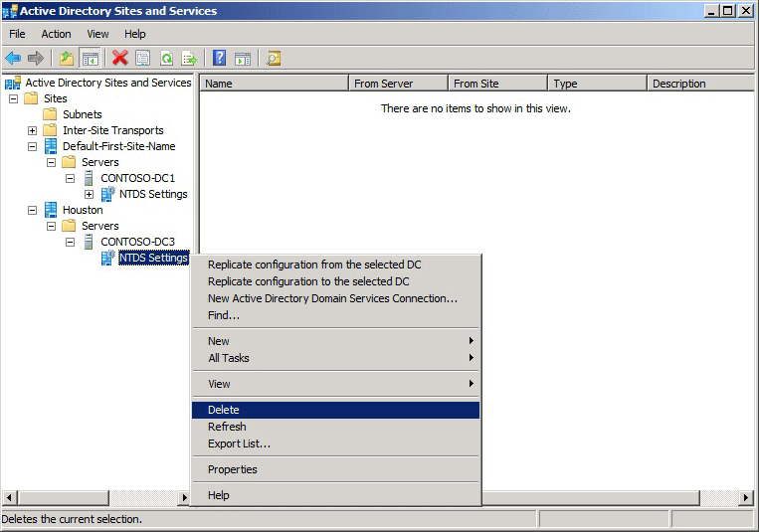Click the Up one level folder icon
Screen dimensions: 759x532
point(67,59)
